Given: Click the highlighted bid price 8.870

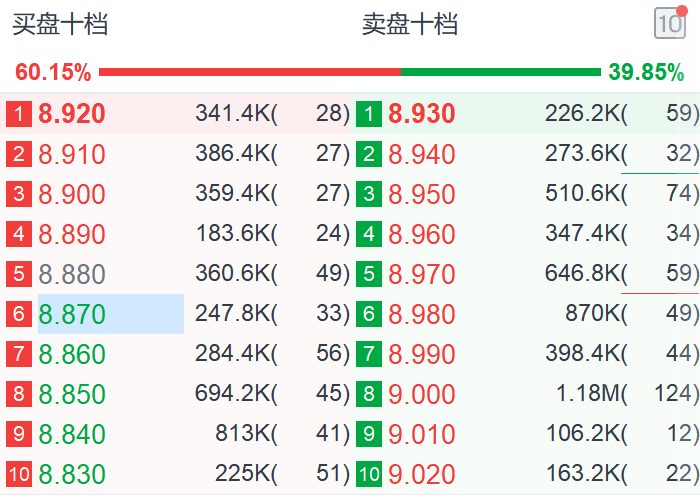Looking at the screenshot, I should pyautogui.click(x=71, y=314).
